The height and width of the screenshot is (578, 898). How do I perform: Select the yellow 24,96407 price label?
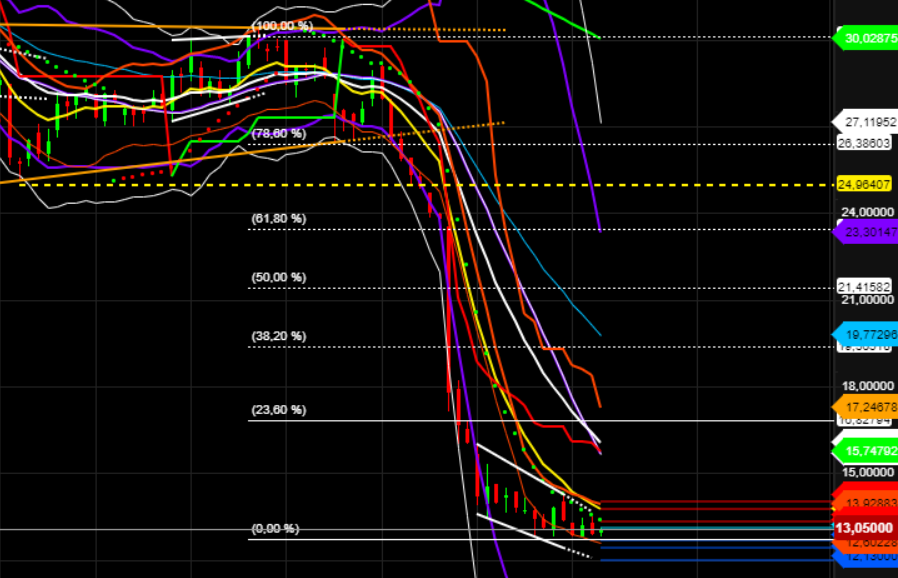point(864,184)
